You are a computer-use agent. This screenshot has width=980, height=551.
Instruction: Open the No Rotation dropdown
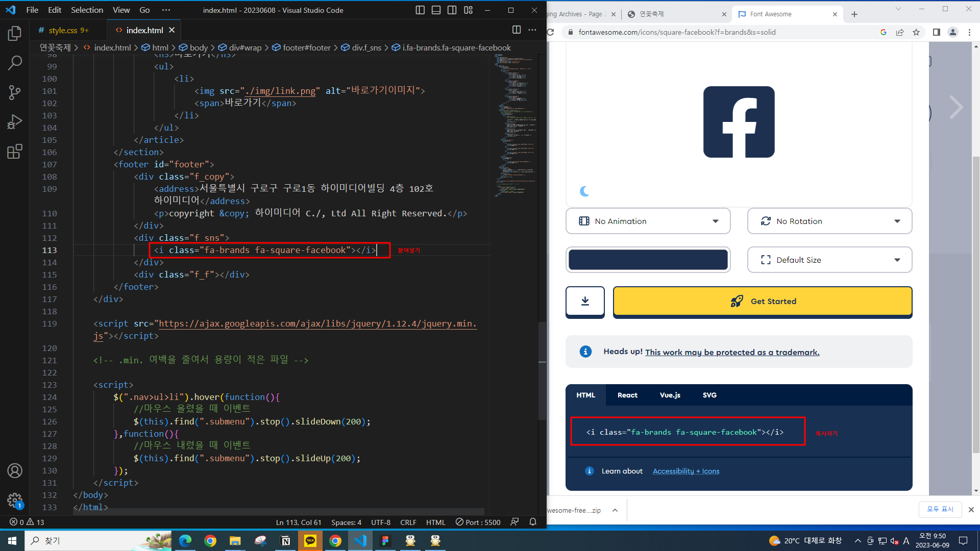coord(829,221)
